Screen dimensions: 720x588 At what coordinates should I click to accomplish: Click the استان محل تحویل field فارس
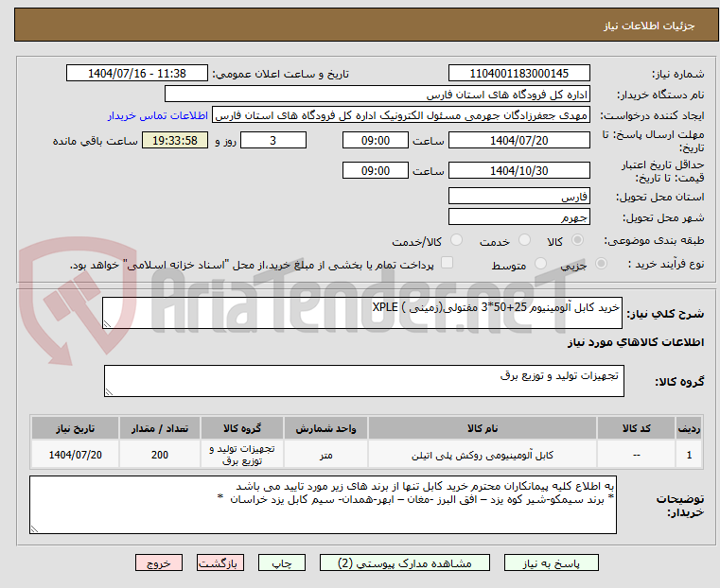(518, 197)
